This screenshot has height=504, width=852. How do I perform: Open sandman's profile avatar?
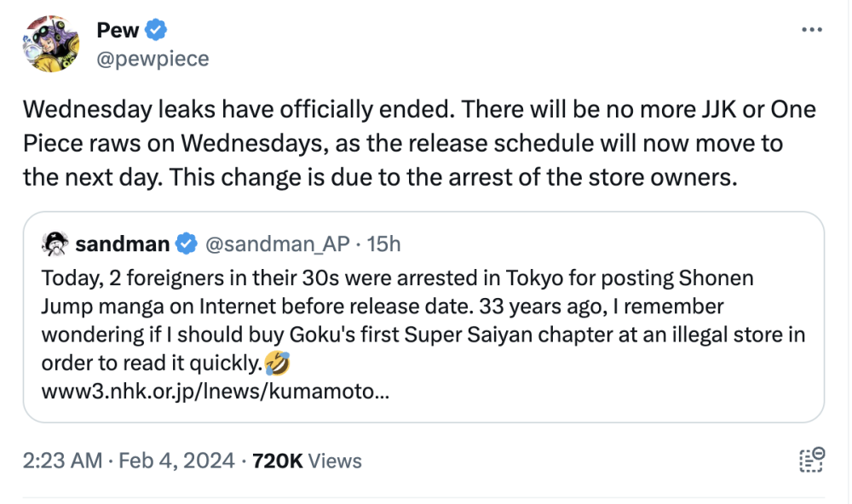tap(54, 243)
